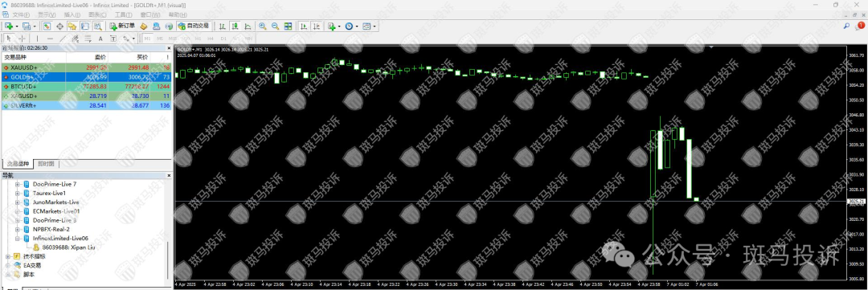Toggle the chart auto-scroll icon
The width and height of the screenshot is (868, 290).
[304, 26]
